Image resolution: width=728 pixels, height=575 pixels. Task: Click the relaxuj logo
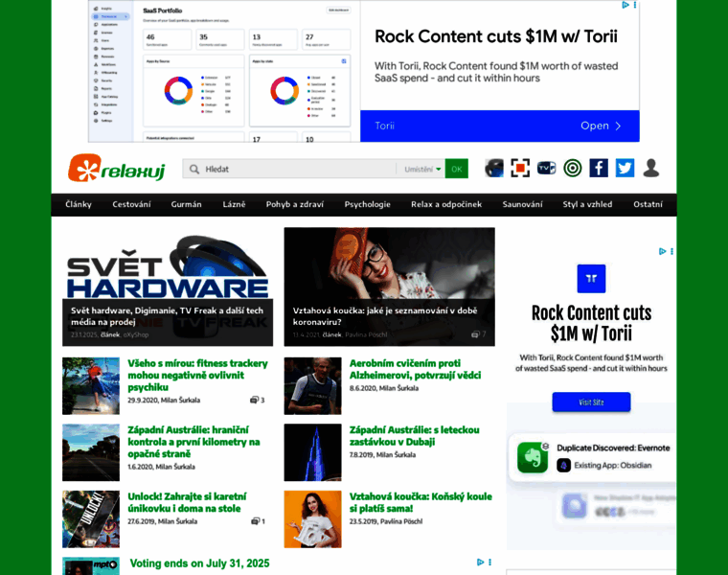(x=117, y=168)
